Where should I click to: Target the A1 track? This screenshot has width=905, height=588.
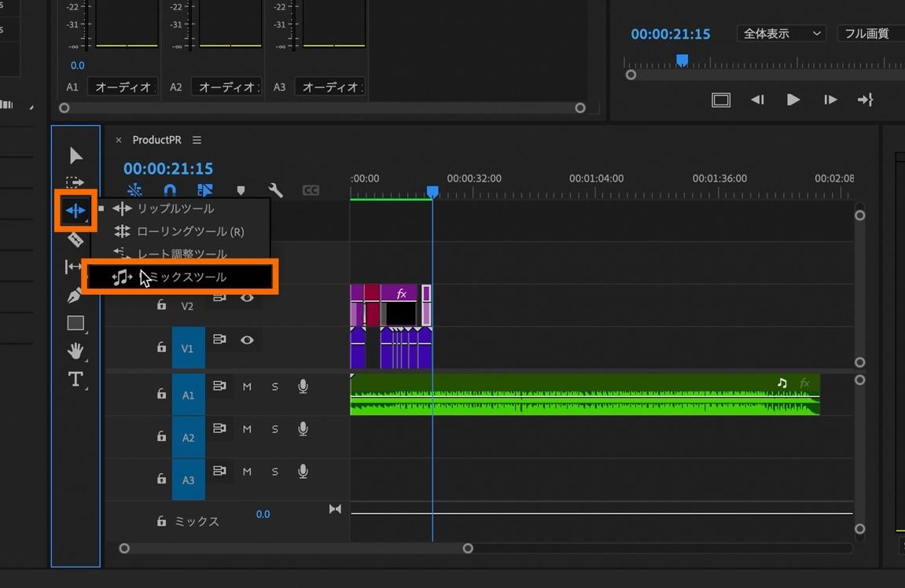pos(188,395)
